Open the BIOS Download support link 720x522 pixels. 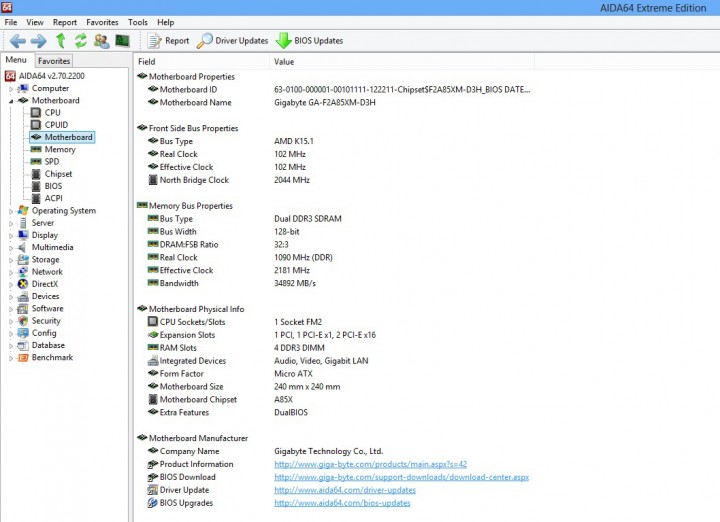pyautogui.click(x=401, y=477)
